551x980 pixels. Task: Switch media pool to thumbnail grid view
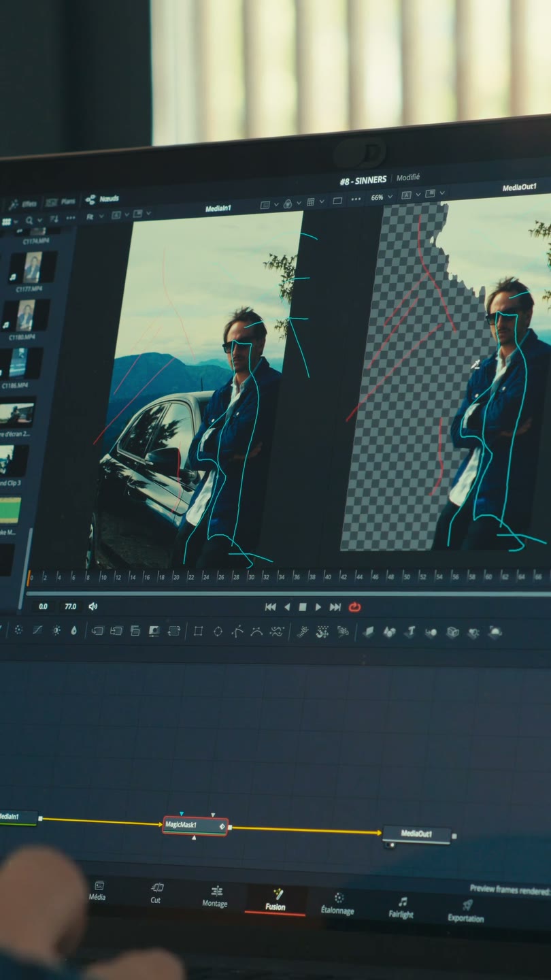tap(7, 221)
